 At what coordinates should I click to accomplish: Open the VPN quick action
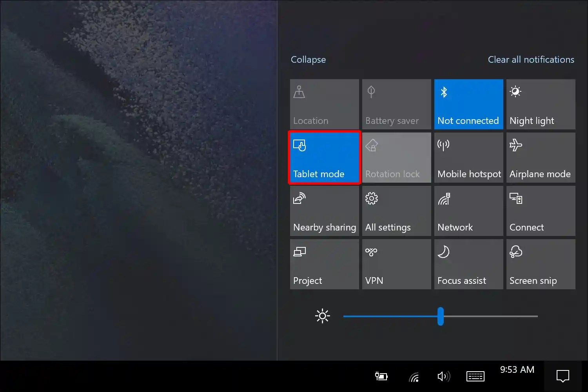pyautogui.click(x=396, y=264)
